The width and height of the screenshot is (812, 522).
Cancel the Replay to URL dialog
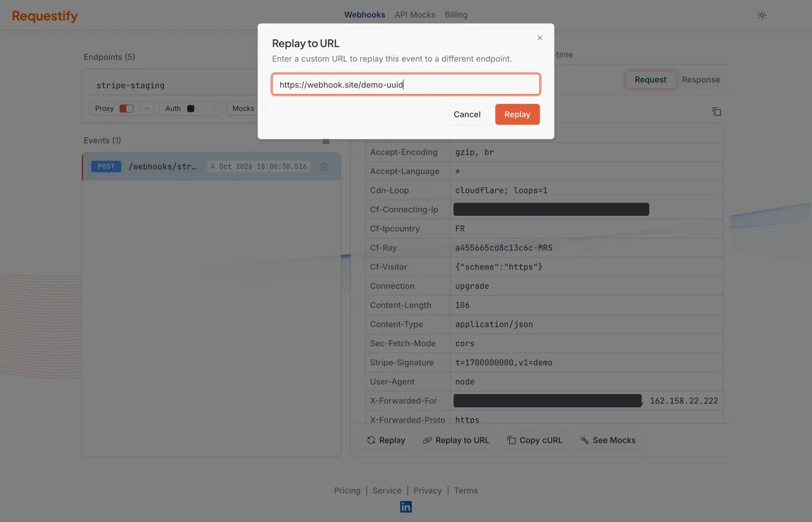tap(467, 114)
